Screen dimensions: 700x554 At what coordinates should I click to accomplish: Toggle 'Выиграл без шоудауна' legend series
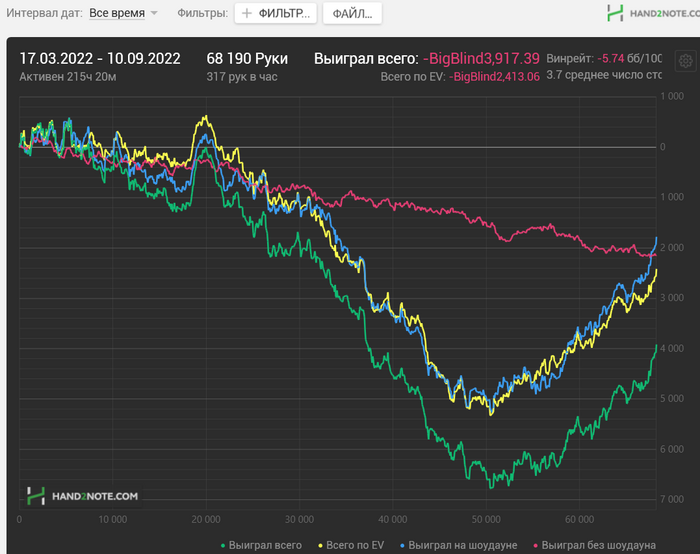(595, 545)
